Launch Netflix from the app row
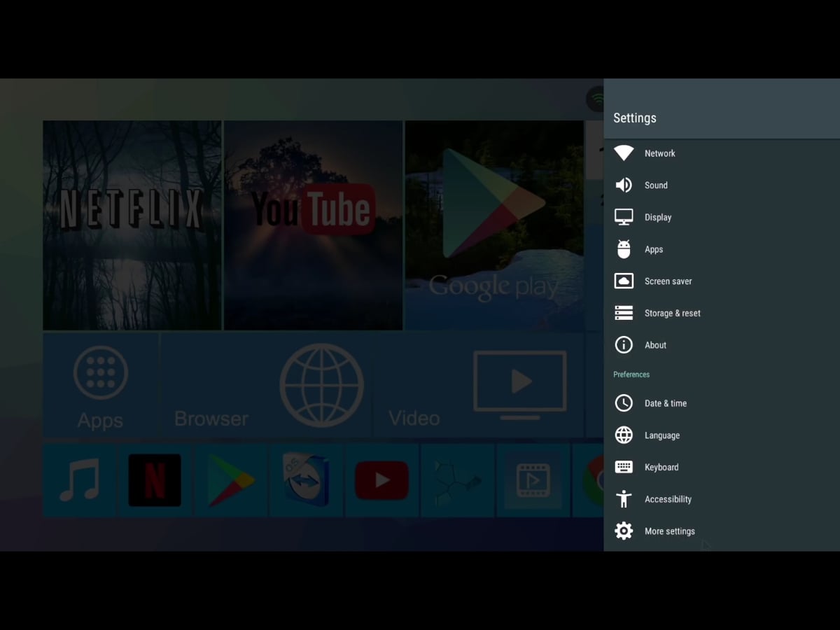The height and width of the screenshot is (630, 840). pyautogui.click(x=155, y=480)
